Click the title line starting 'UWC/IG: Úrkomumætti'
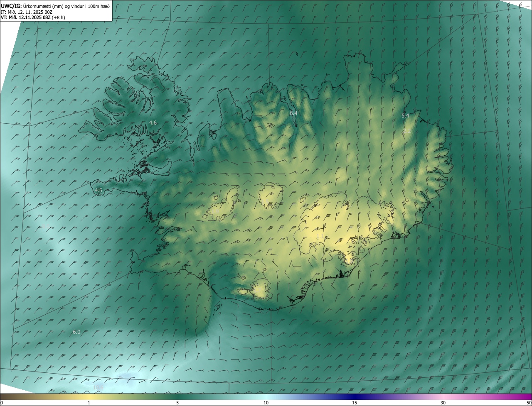This screenshot has height=406, width=532. click(55, 6)
